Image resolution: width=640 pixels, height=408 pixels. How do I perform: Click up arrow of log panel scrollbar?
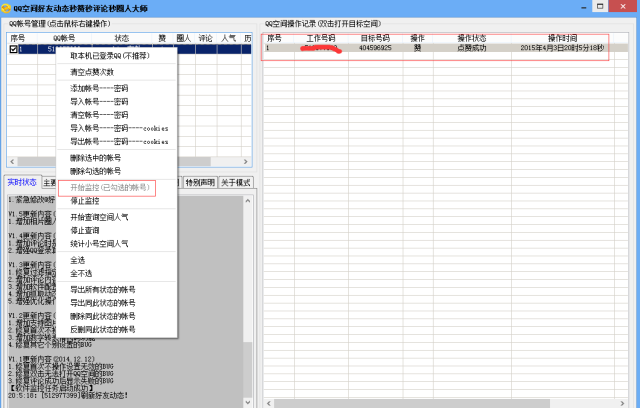248,201
